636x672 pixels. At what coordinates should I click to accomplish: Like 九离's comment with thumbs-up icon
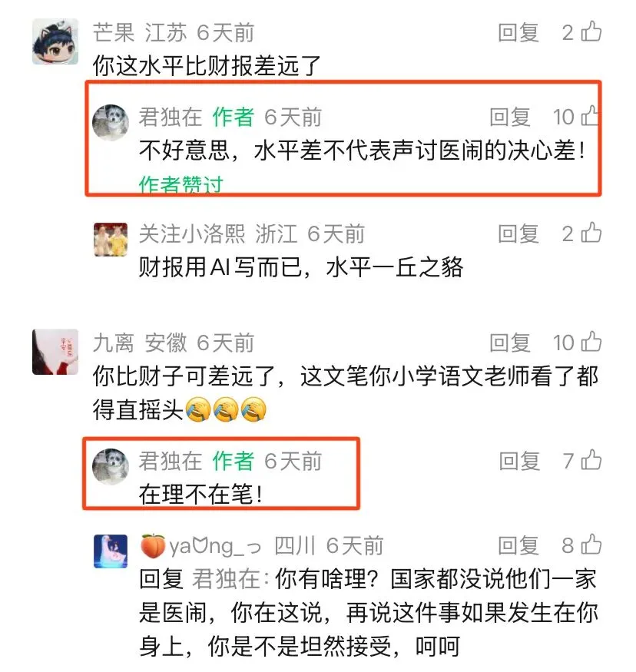[x=591, y=342]
